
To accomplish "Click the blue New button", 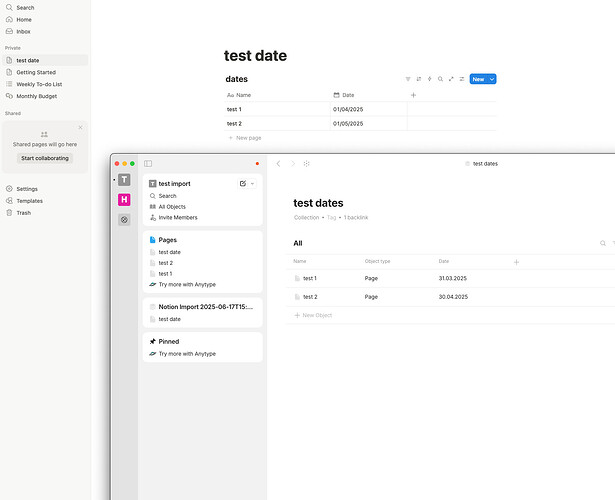I will pos(479,79).
